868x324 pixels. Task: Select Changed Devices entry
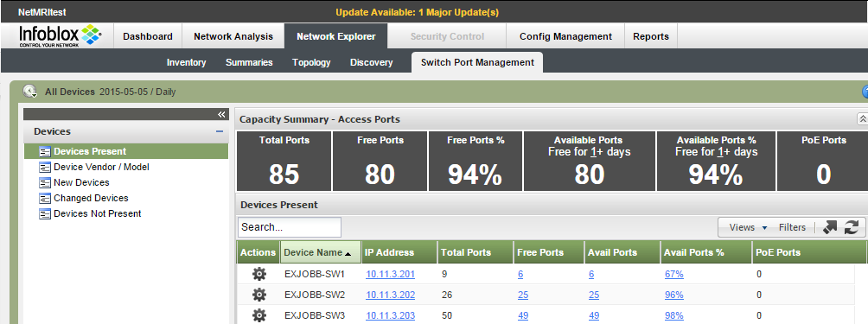click(91, 198)
